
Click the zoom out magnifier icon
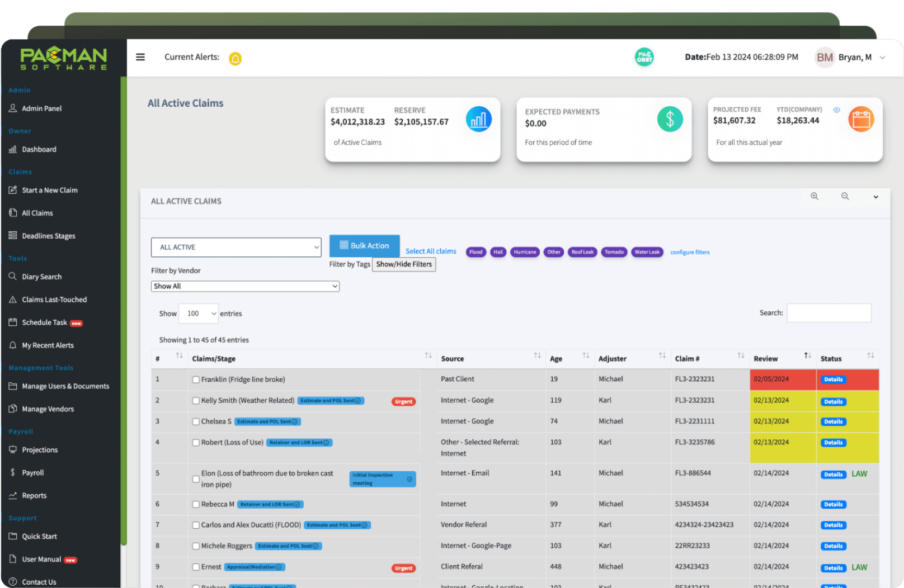(845, 196)
